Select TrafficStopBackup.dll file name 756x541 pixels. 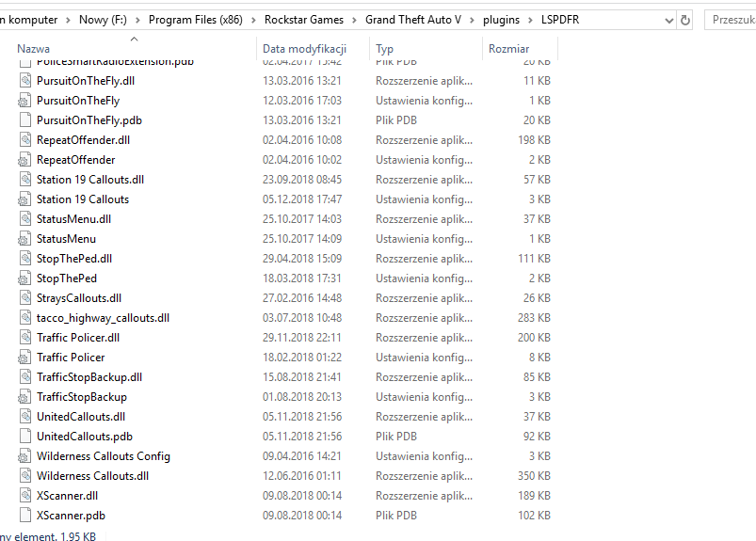tap(89, 376)
